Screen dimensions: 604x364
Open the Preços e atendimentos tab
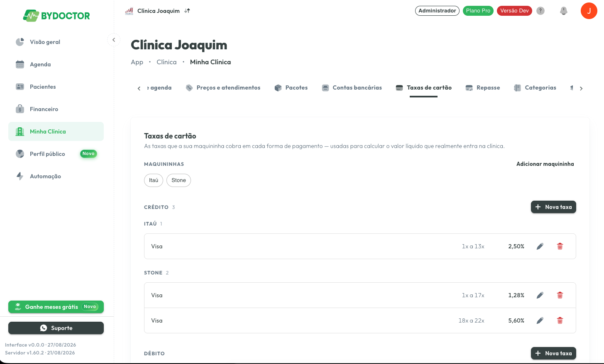point(223,88)
